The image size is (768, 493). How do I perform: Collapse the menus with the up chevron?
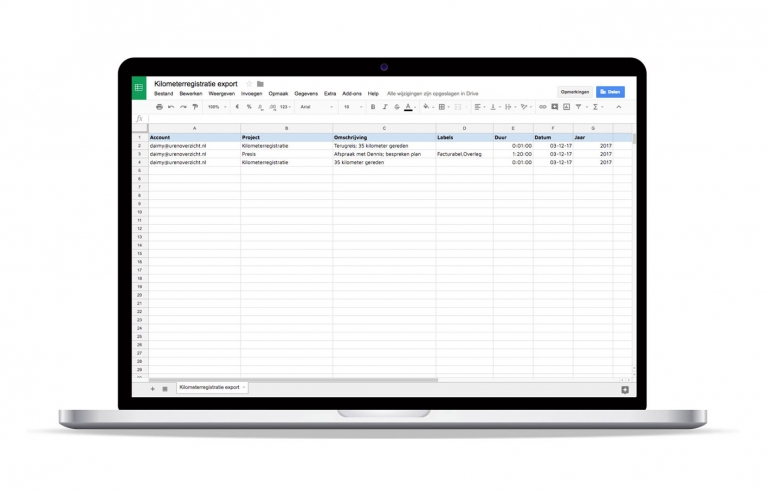point(619,107)
